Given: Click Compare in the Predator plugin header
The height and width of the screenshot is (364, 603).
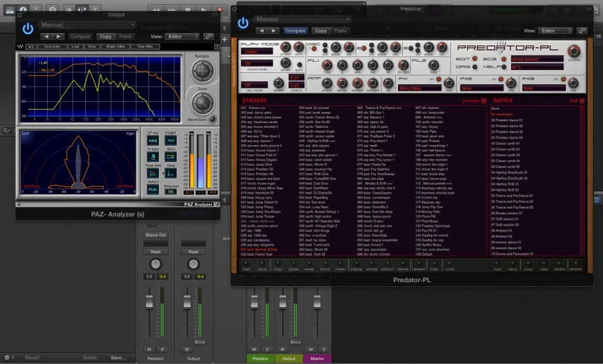Looking at the screenshot, I should (x=296, y=31).
